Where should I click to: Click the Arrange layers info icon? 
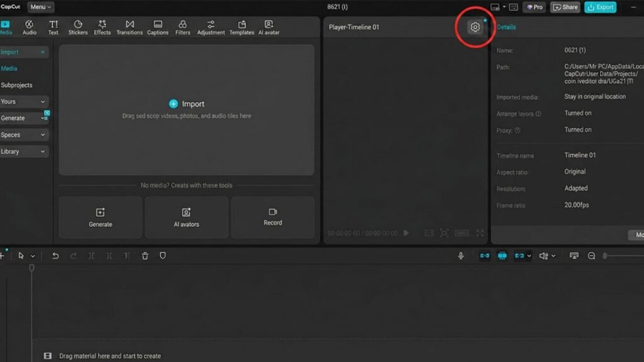pos(538,114)
